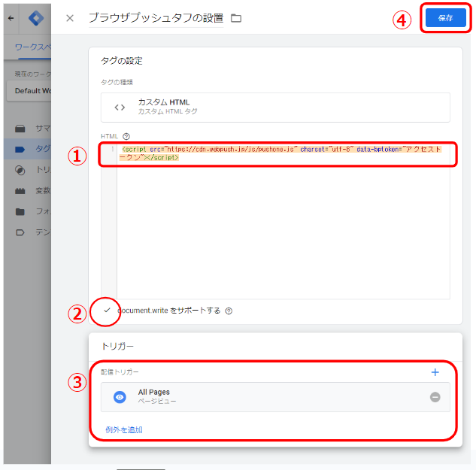The height and width of the screenshot is (470, 476).
Task: Click the variables block icon
Action: point(20,191)
